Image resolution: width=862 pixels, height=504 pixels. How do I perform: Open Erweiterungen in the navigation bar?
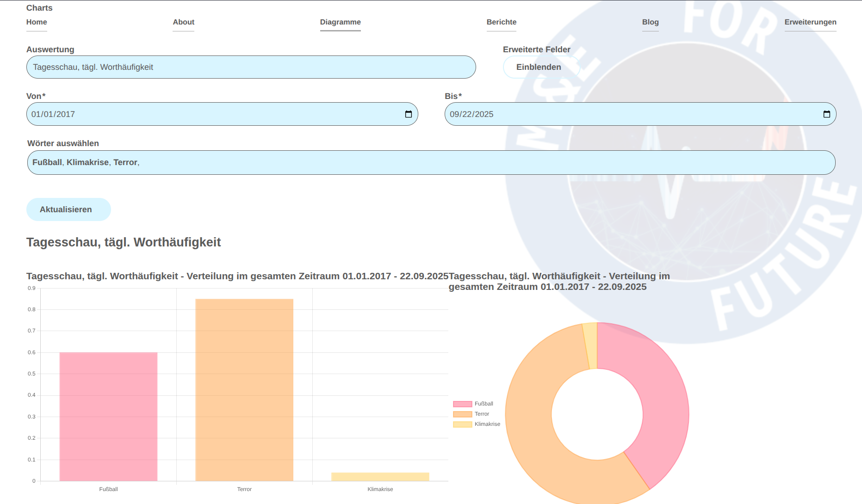810,22
